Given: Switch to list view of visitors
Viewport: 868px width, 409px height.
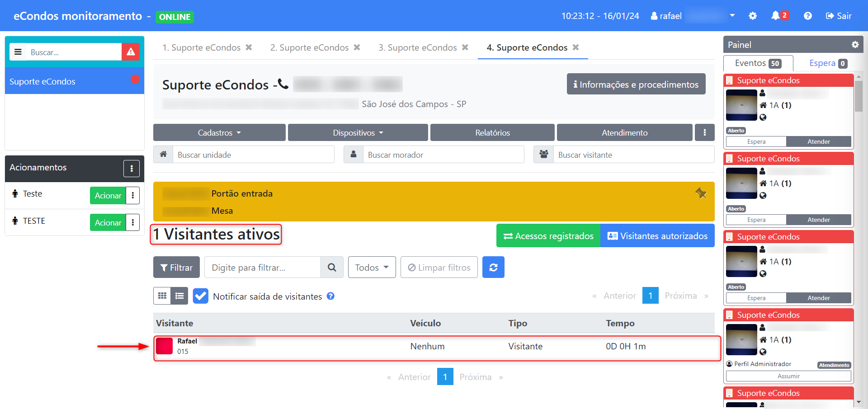Looking at the screenshot, I should [179, 296].
